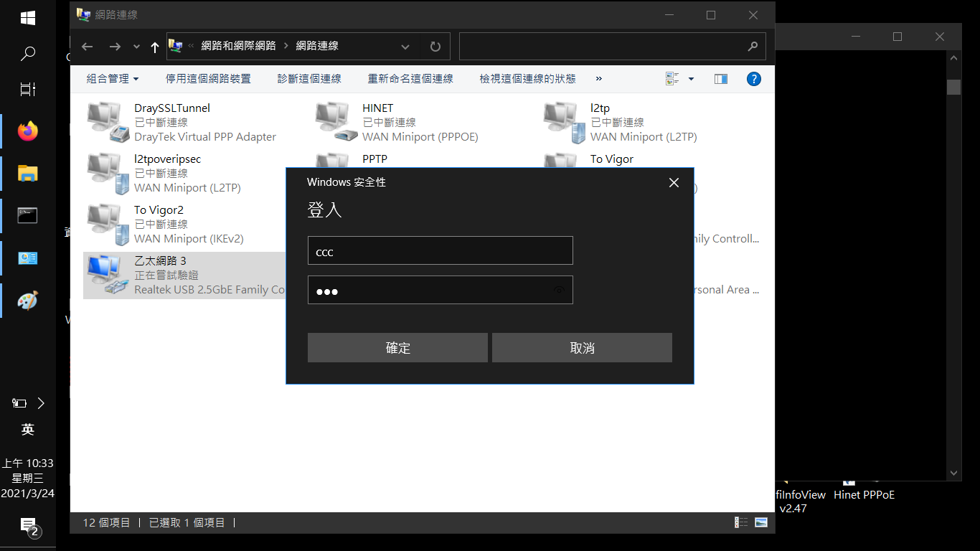Viewport: 980px width, 551px height.
Task: Open Firefox from the taskbar
Action: point(28,131)
